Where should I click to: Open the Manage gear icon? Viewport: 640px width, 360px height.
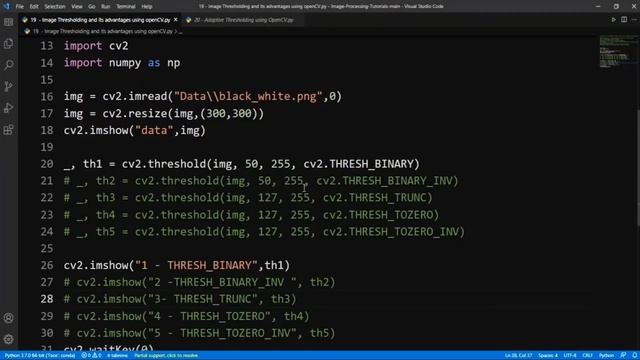9,339
